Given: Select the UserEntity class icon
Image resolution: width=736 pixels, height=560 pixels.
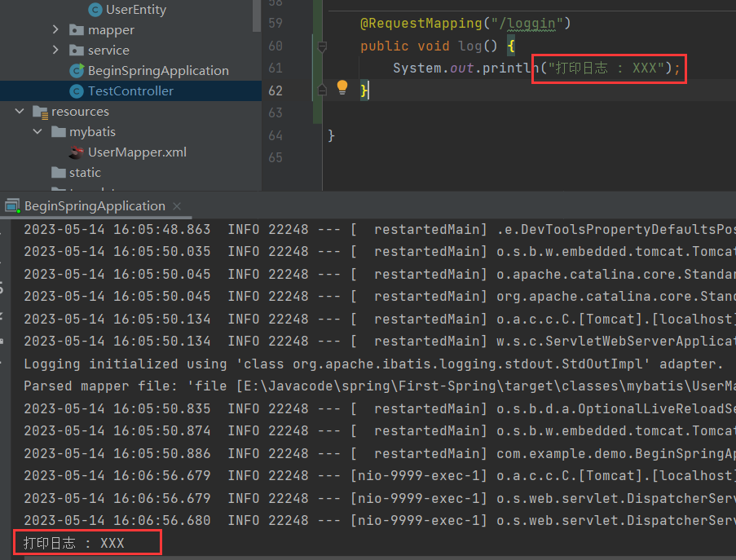Looking at the screenshot, I should pos(95,10).
